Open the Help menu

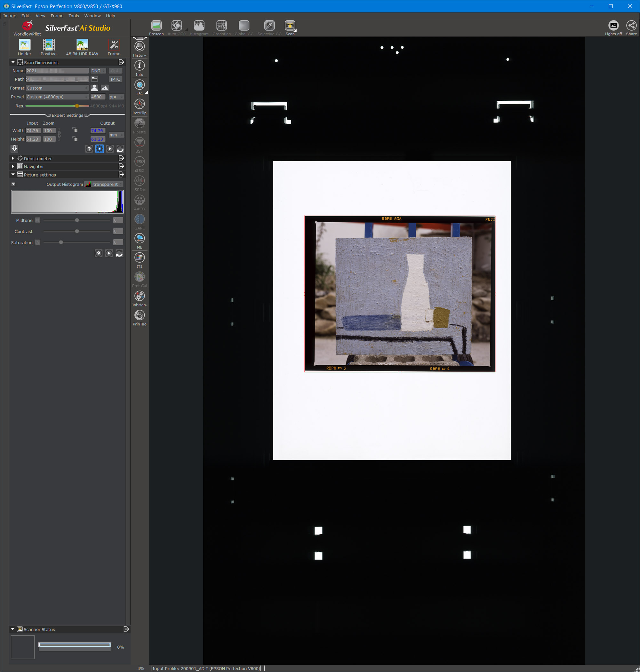(x=110, y=16)
